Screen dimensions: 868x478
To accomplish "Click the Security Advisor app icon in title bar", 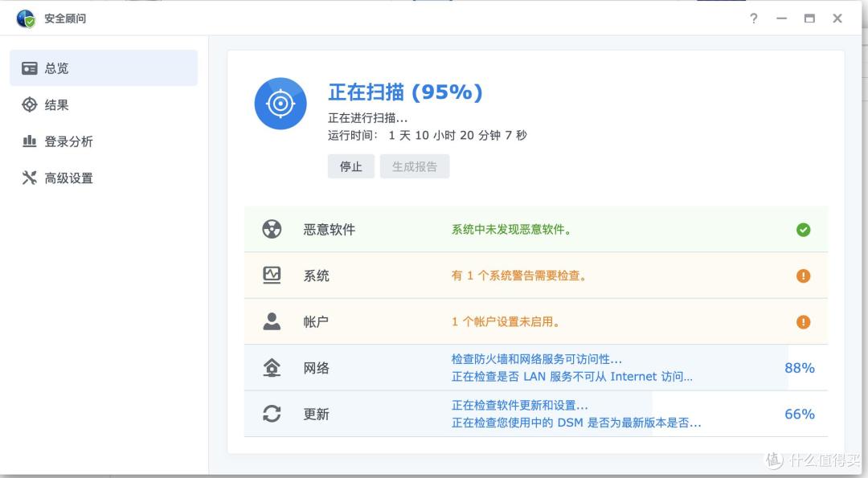I will pos(26,18).
